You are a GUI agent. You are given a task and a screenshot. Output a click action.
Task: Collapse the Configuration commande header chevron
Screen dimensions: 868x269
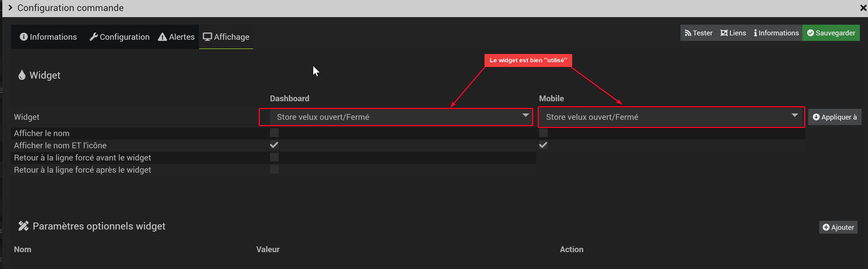(x=10, y=8)
